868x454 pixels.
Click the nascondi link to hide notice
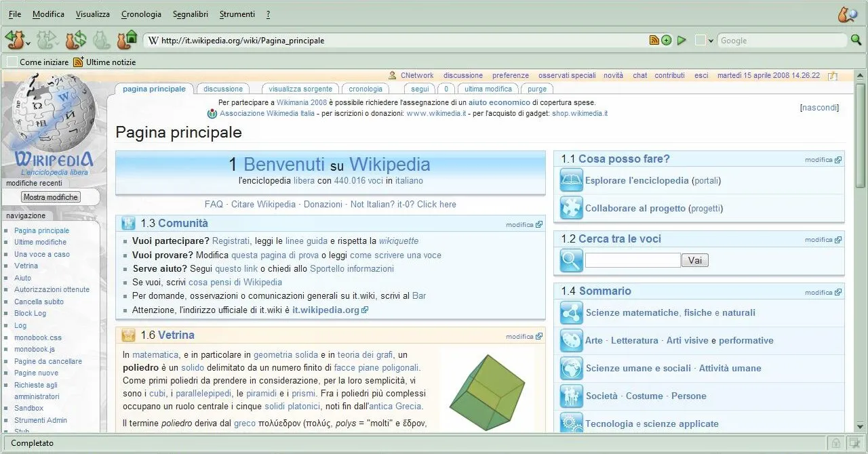point(820,108)
